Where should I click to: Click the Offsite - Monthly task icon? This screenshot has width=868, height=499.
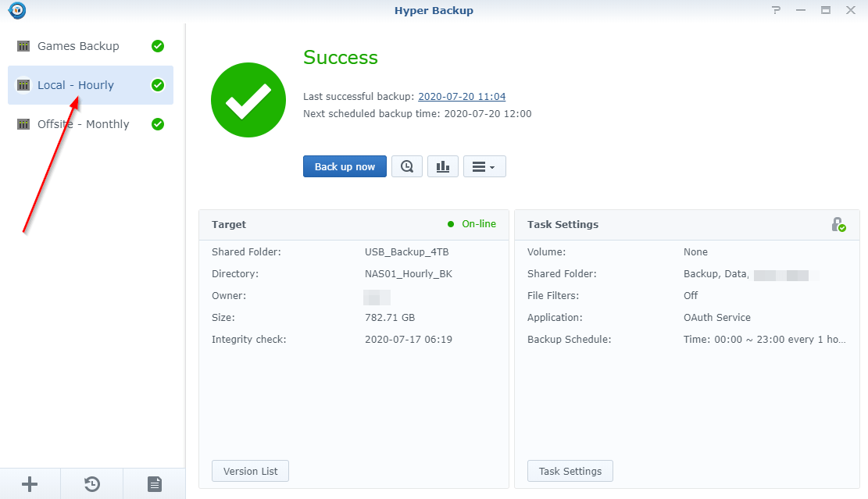click(x=23, y=124)
